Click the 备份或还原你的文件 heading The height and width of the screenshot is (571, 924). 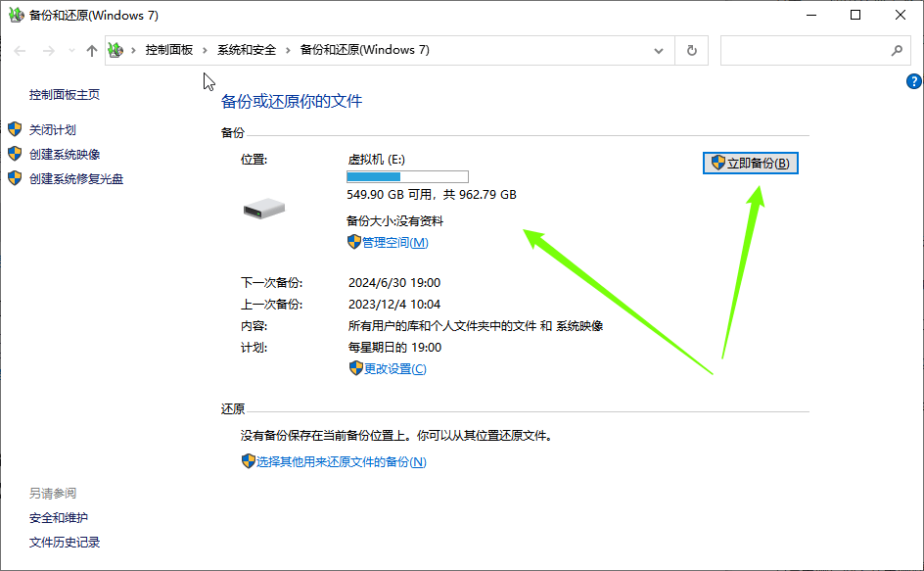[x=291, y=102]
